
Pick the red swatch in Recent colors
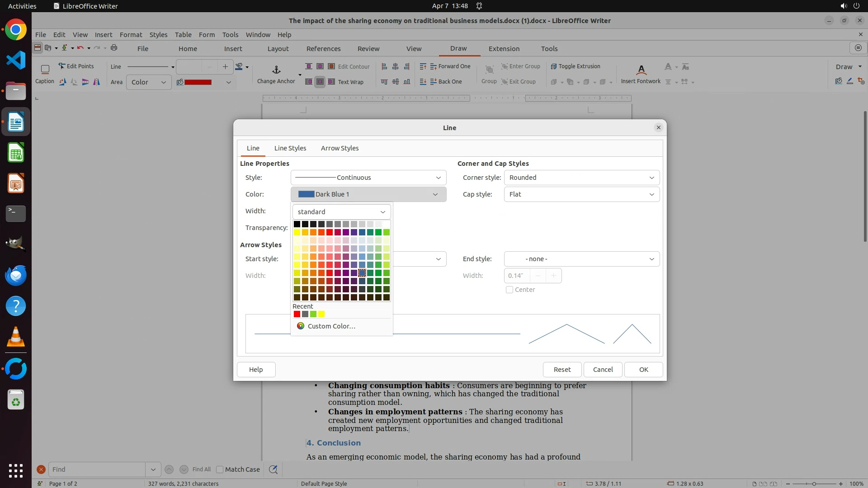297,314
